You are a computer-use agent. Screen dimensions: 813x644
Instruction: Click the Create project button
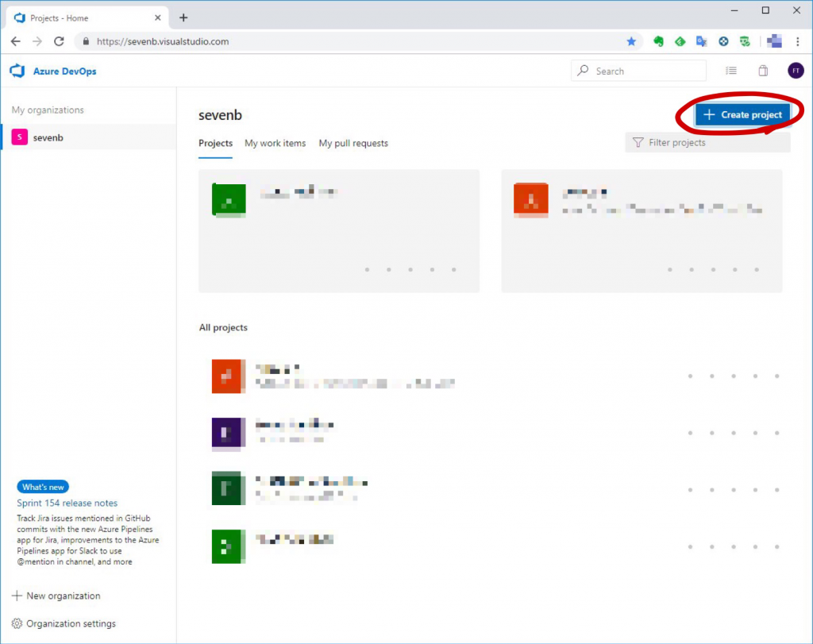[x=742, y=114]
